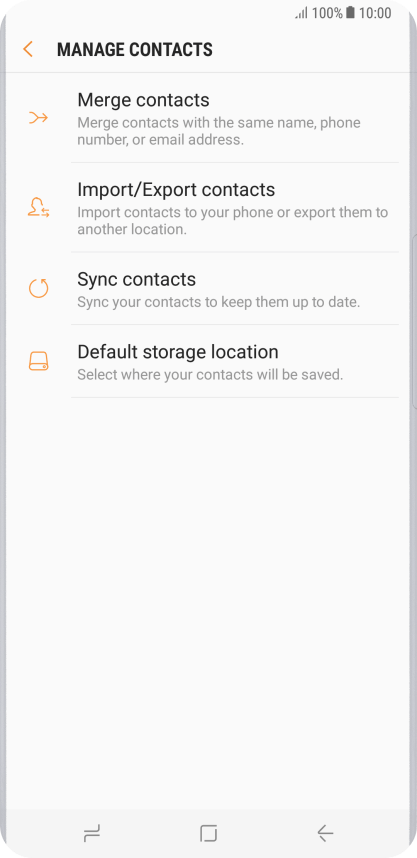This screenshot has width=417, height=858.
Task: Tap the Merge contacts arrow icon
Action: (38, 117)
